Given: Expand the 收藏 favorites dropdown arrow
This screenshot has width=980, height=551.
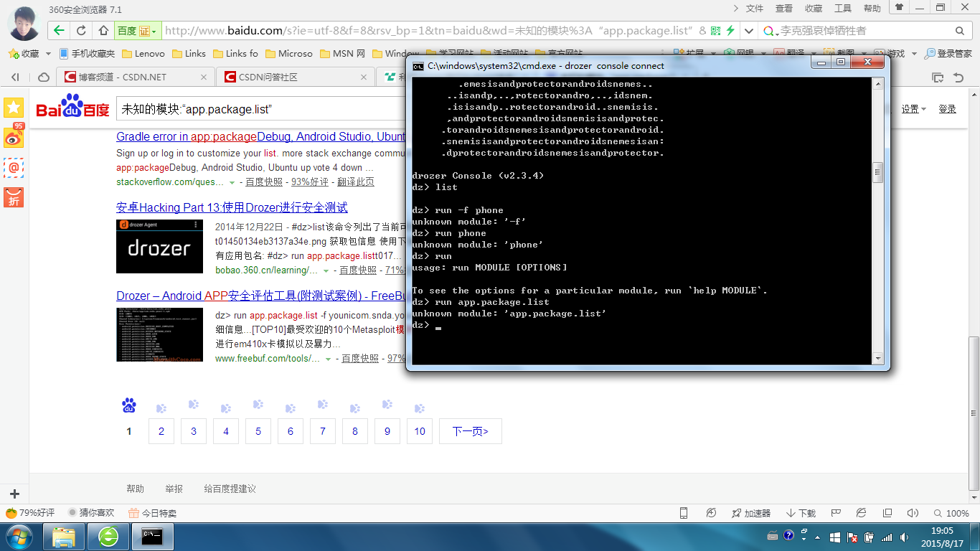Looking at the screenshot, I should tap(48, 54).
